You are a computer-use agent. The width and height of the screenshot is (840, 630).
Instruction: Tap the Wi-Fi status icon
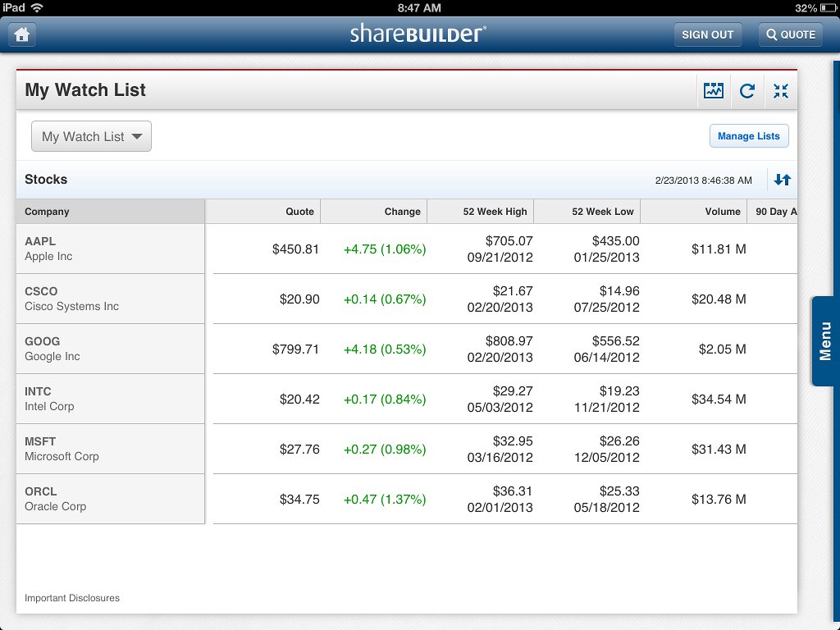click(x=37, y=7)
